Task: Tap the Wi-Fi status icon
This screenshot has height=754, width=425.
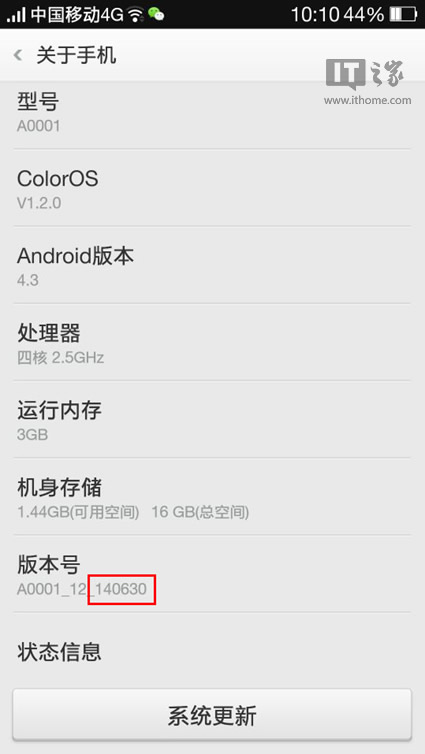Action: click(x=136, y=14)
